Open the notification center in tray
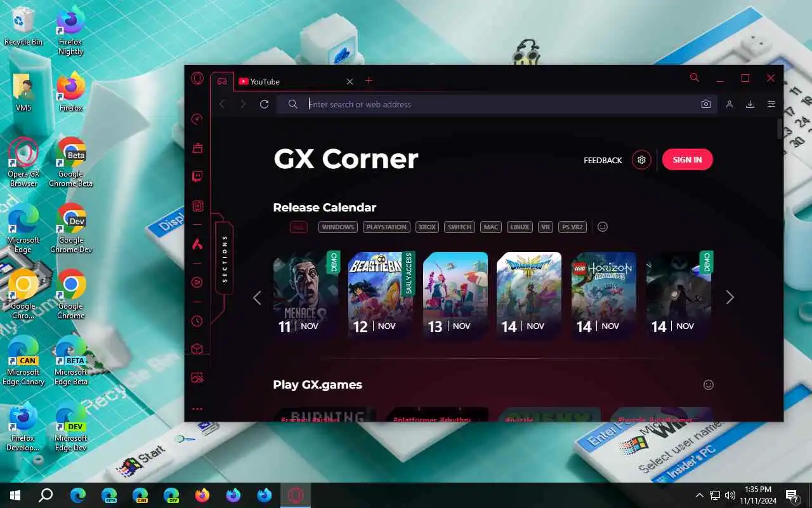 click(x=792, y=495)
